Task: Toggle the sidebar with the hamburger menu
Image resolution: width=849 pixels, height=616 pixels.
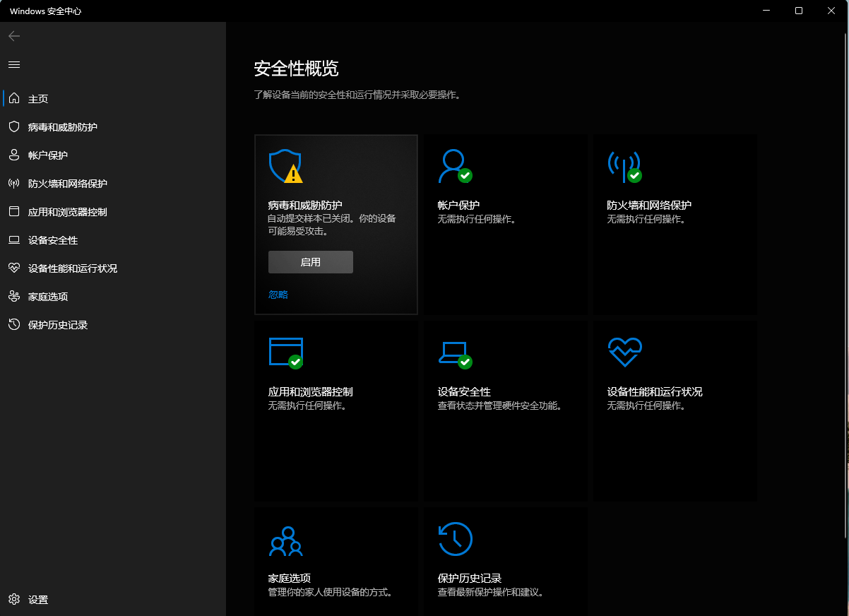Action: tap(13, 64)
